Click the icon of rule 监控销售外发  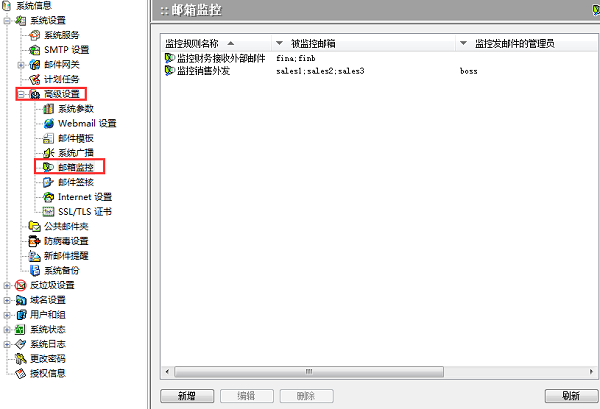point(169,72)
